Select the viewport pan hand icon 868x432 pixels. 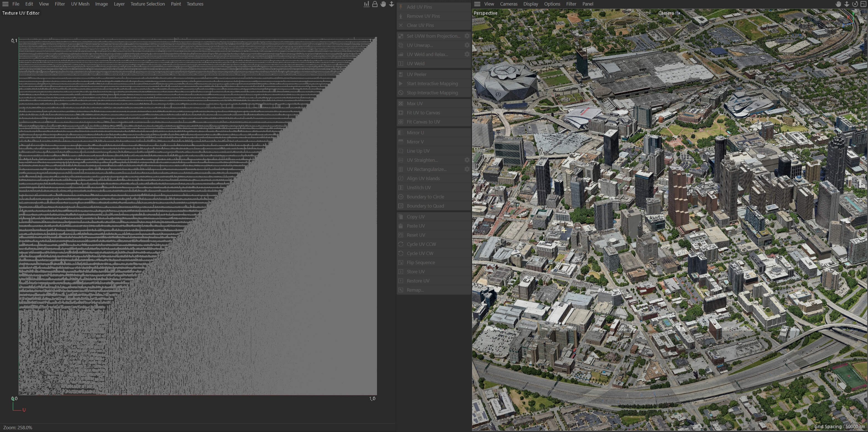[x=838, y=4]
